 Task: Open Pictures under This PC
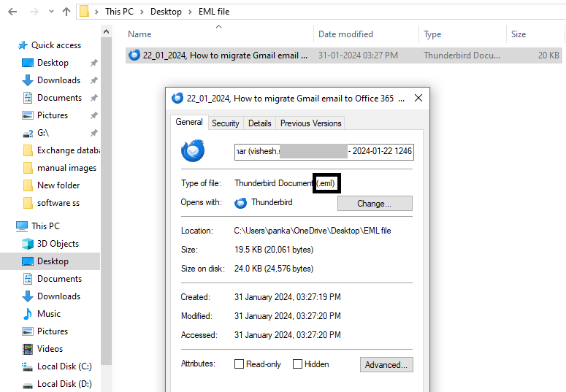53,331
